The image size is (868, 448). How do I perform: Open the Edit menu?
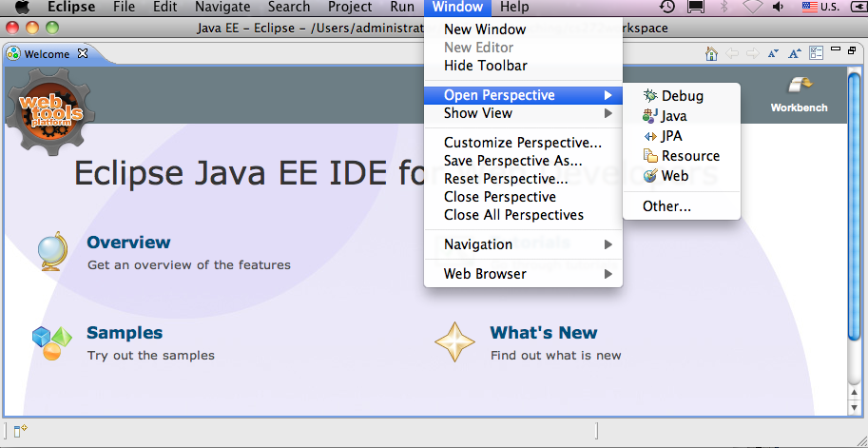coord(165,8)
